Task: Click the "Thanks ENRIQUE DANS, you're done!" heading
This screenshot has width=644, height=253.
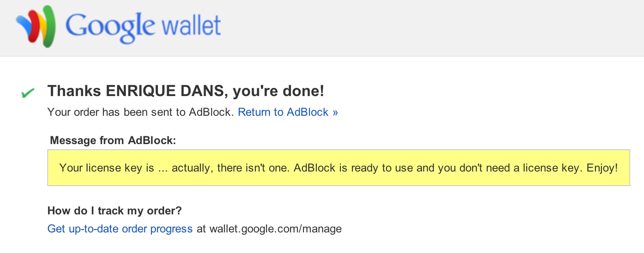Action: pos(185,91)
